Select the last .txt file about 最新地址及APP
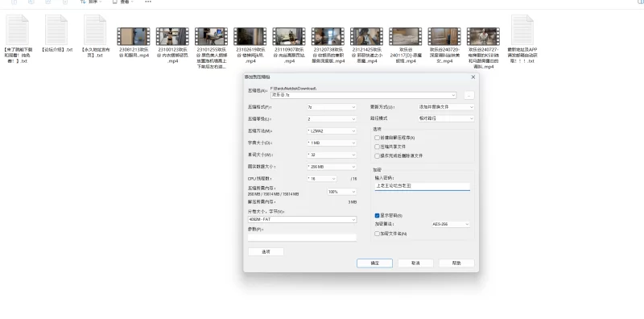The image size is (644, 319). pyautogui.click(x=522, y=30)
